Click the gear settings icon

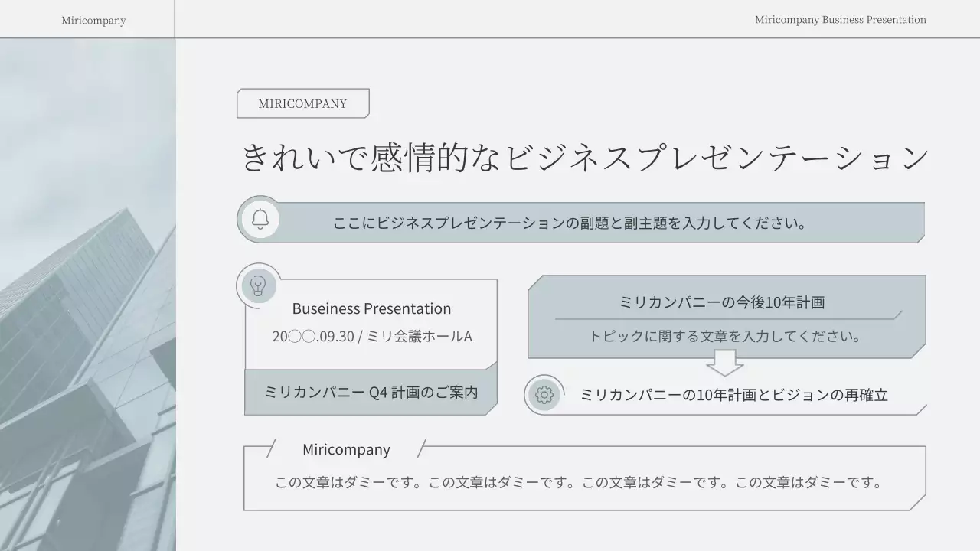(544, 394)
